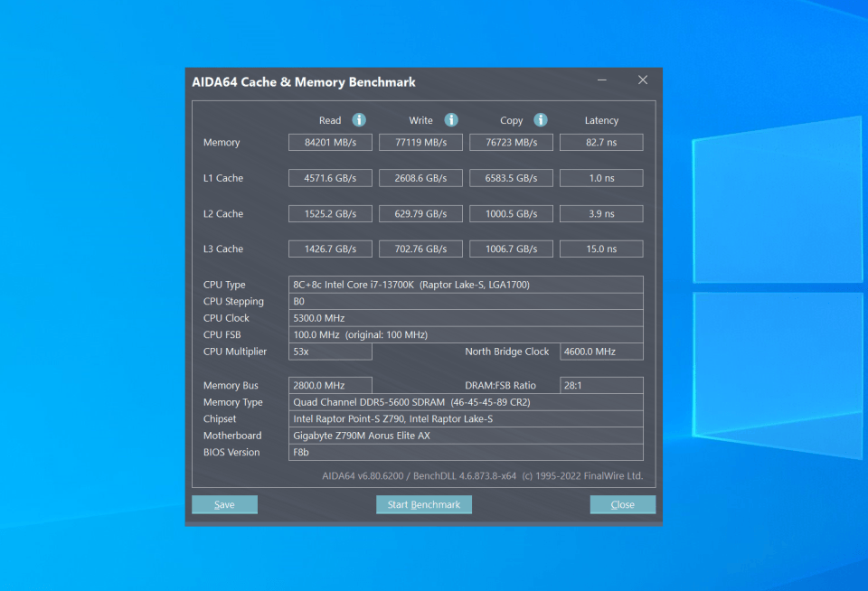The height and width of the screenshot is (591, 868).
Task: Close the window using the title bar X
Action: click(x=643, y=80)
